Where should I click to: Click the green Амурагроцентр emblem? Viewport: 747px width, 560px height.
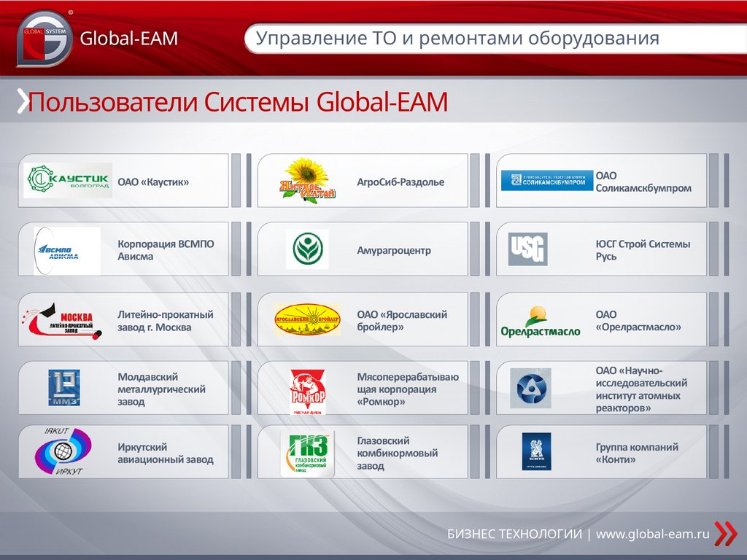pos(307,249)
